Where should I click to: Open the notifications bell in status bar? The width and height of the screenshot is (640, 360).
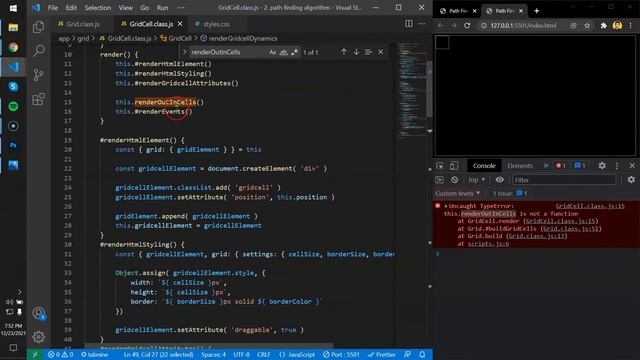point(422,355)
